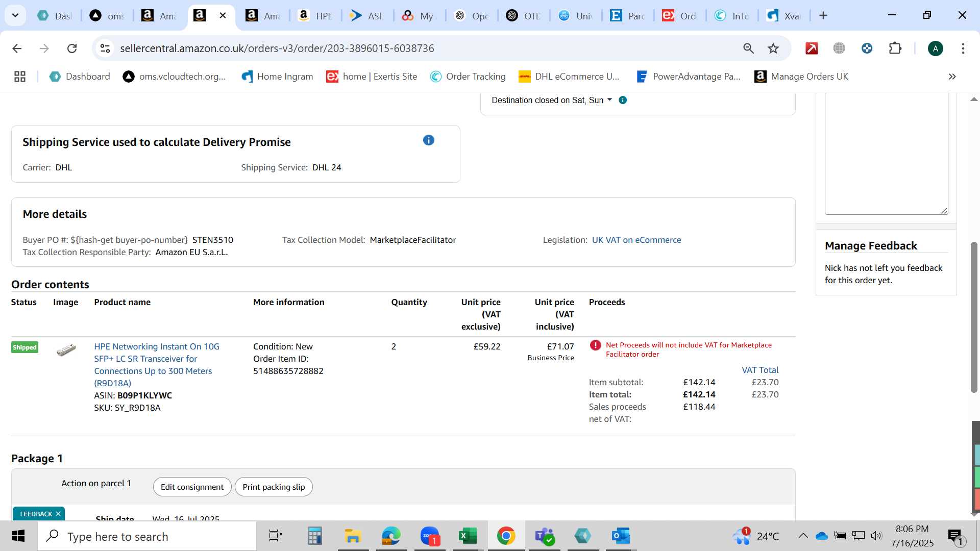Open the tab search dropdown arrow
980x551 pixels.
pyautogui.click(x=15, y=15)
